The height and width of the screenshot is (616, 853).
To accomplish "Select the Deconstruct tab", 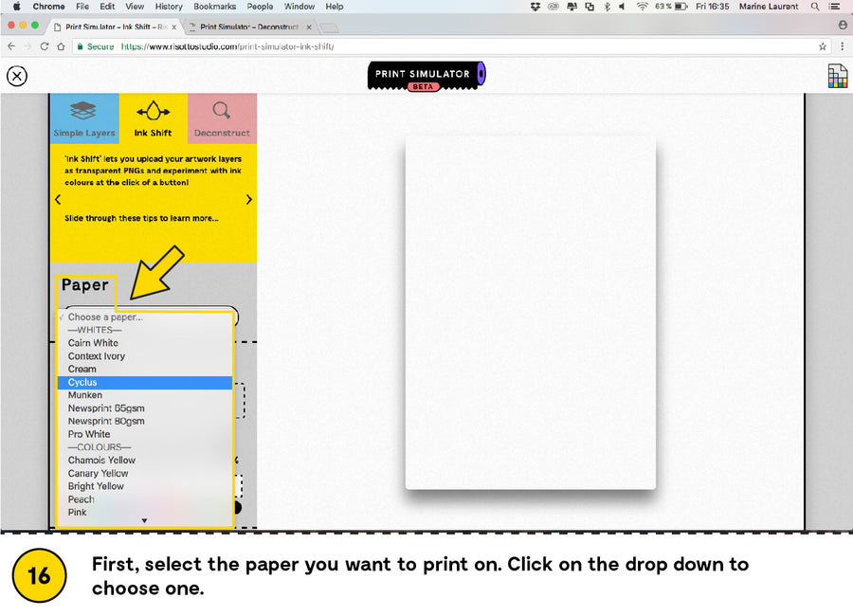I will point(222,118).
